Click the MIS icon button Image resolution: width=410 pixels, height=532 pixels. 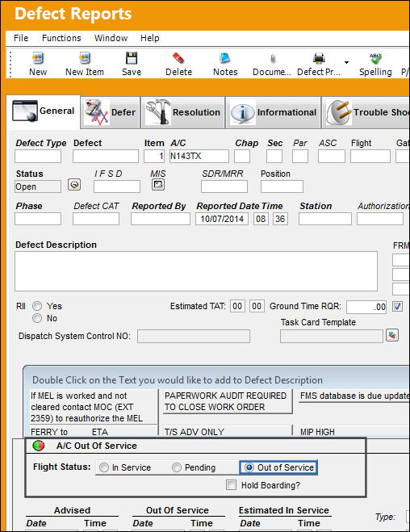point(158,185)
